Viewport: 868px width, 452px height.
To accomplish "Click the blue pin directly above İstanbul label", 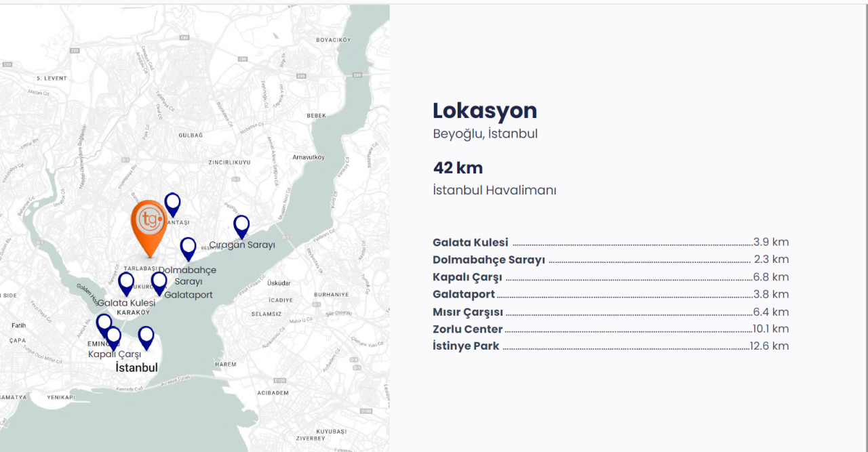I will [146, 336].
